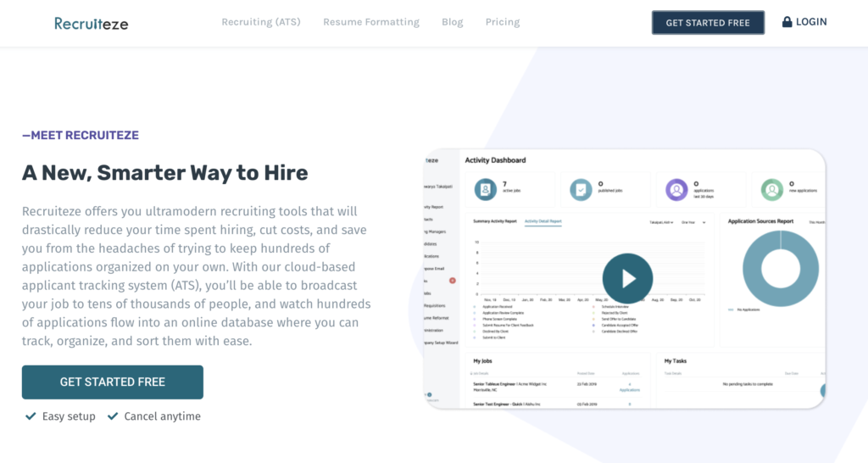Click the "My Jobs" section heading
Viewport: 868px width, 463px height.
482,361
